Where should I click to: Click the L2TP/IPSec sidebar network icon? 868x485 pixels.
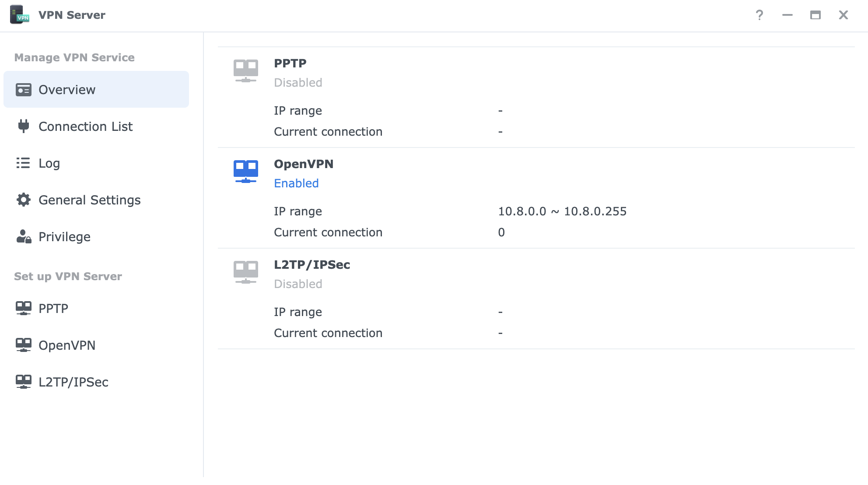click(24, 382)
